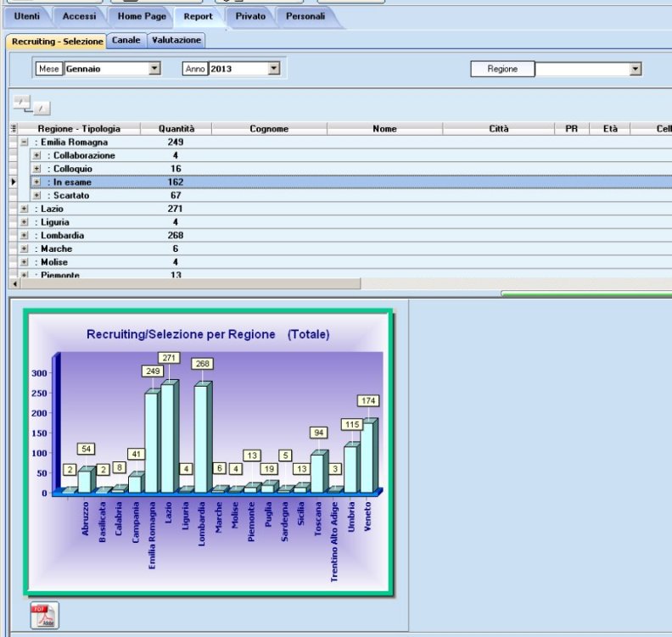Image resolution: width=672 pixels, height=637 pixels.
Task: Switch to the Personali tab
Action: 305,17
